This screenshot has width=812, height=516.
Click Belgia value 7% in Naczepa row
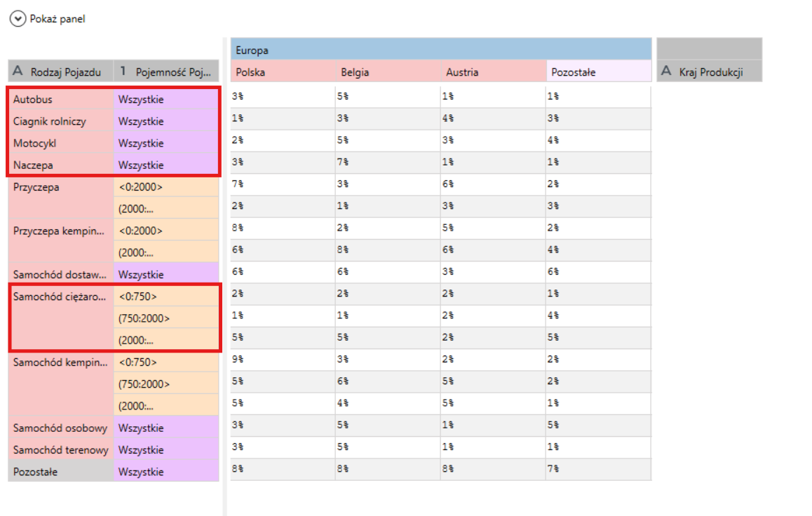(x=388, y=162)
